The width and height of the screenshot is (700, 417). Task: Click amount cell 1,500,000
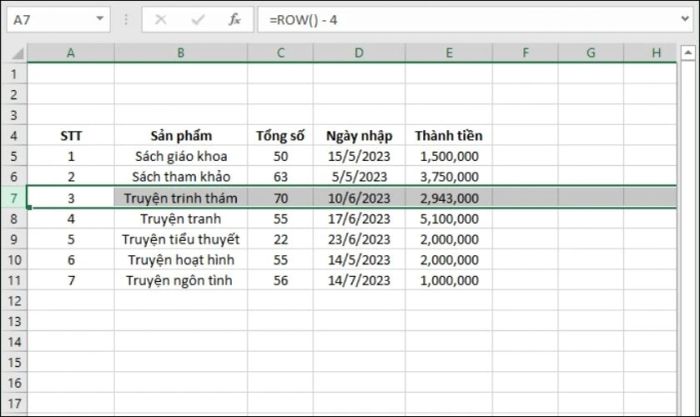point(449,156)
